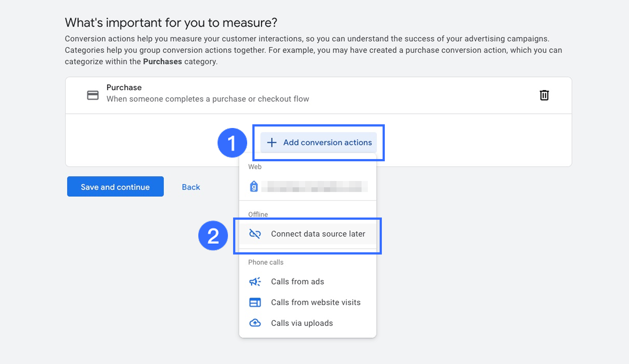Viewport: 629px width, 364px height.
Task: Click the numbered step 1 circle marker
Action: pos(232,143)
